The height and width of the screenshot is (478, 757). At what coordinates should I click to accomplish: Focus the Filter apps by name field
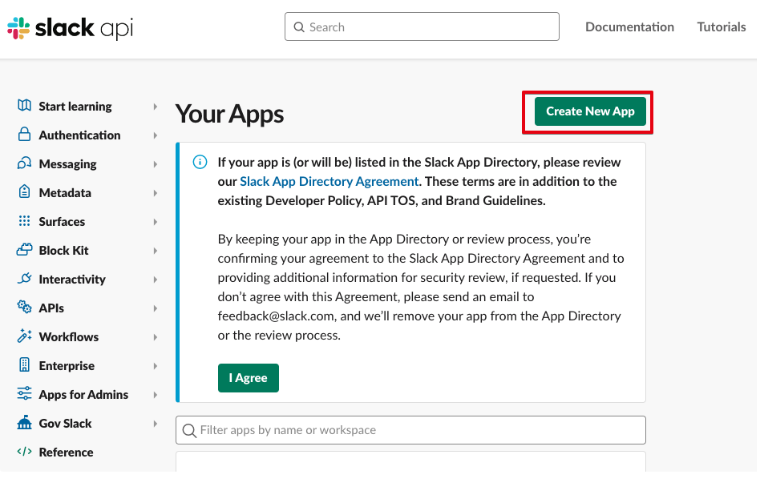click(410, 430)
